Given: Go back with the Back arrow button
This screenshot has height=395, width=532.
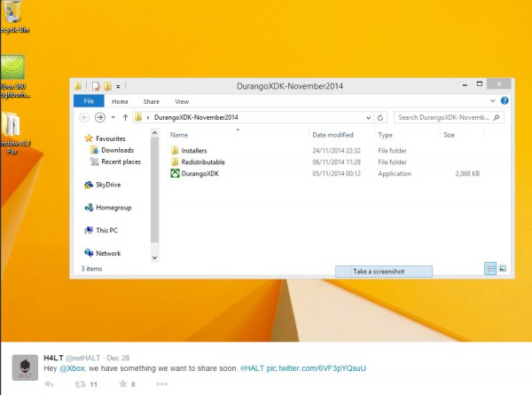Looking at the screenshot, I should pos(84,117).
